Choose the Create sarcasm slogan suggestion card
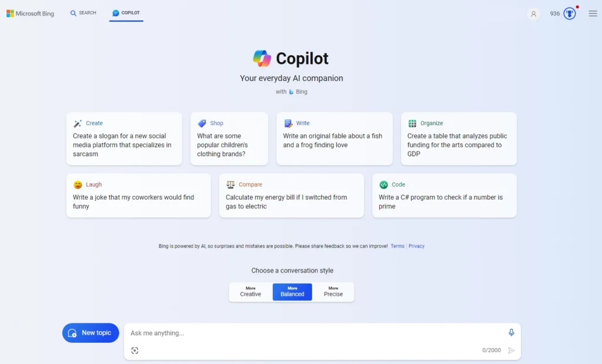 tap(124, 139)
